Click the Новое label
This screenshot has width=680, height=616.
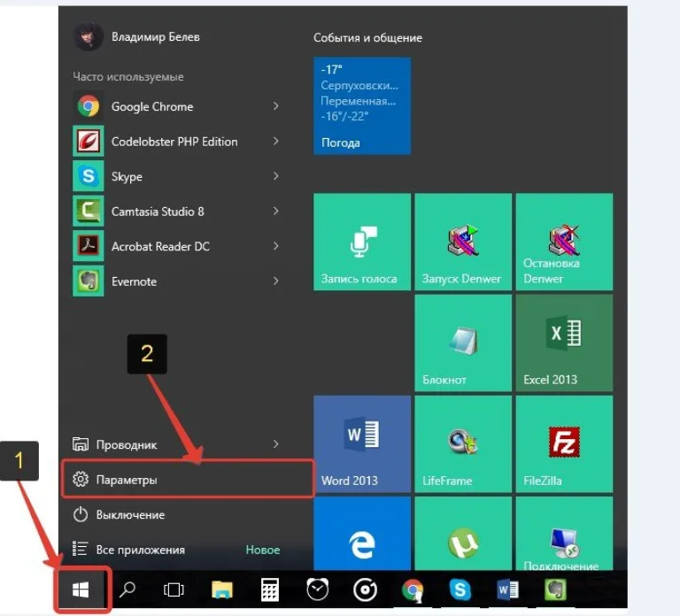point(263,550)
